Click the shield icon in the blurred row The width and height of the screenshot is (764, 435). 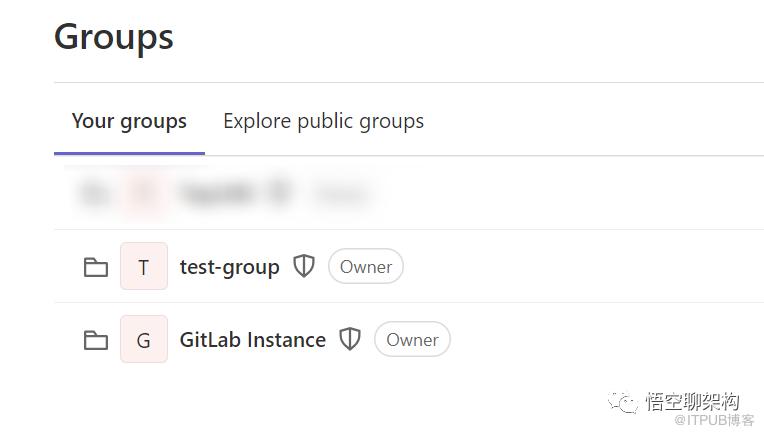pyautogui.click(x=280, y=192)
